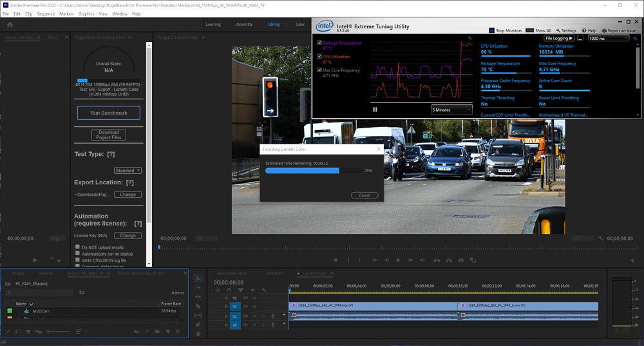Open Program monitor Button Editor plus
The image size is (644, 346).
tap(632, 260)
